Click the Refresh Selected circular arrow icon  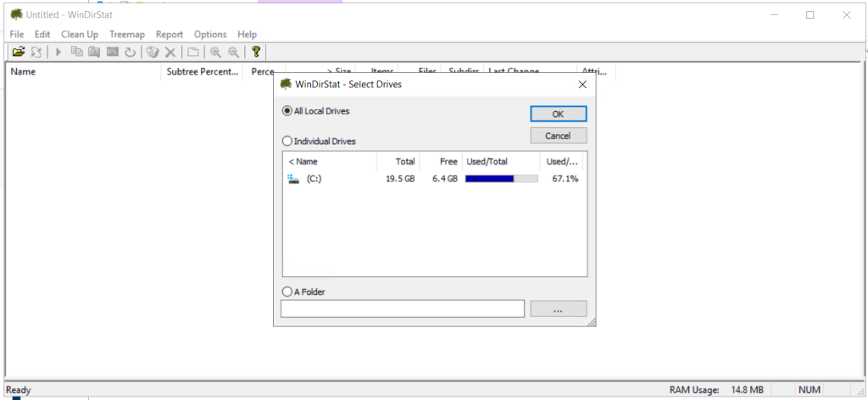click(x=130, y=52)
